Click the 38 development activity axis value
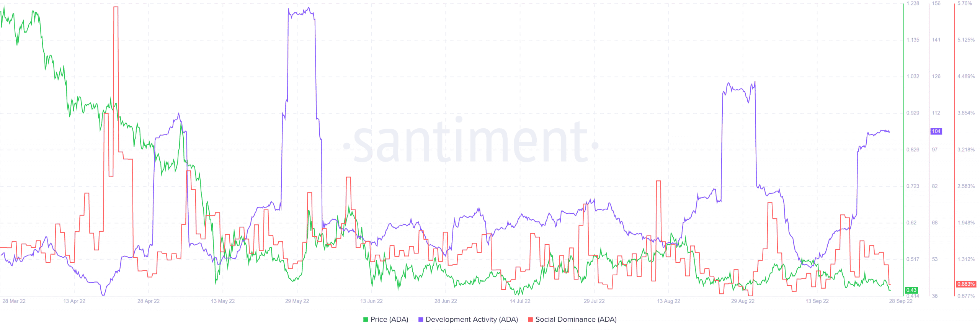Screen dimensions: 980x332 coord(935,296)
